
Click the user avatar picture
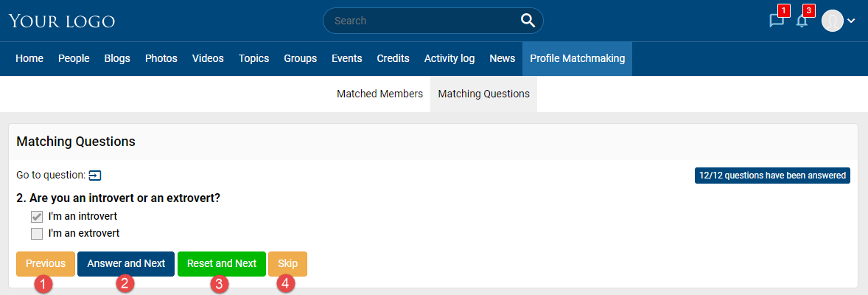(832, 21)
